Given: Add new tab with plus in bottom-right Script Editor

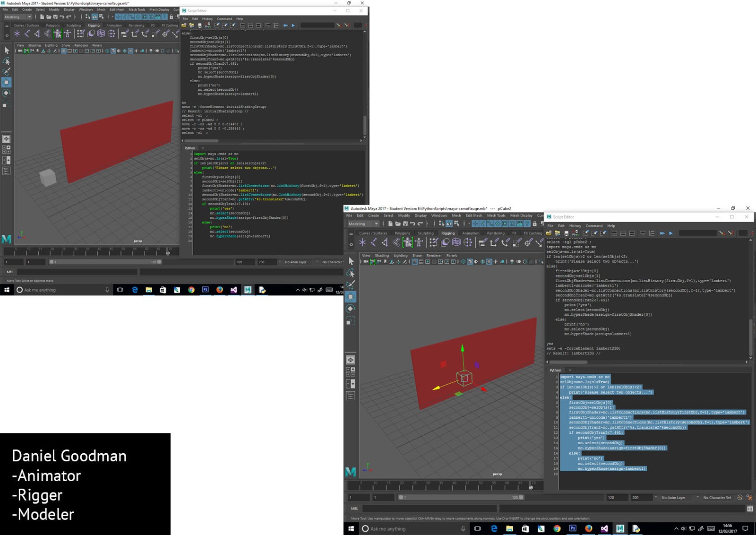Looking at the screenshot, I should click(x=569, y=370).
